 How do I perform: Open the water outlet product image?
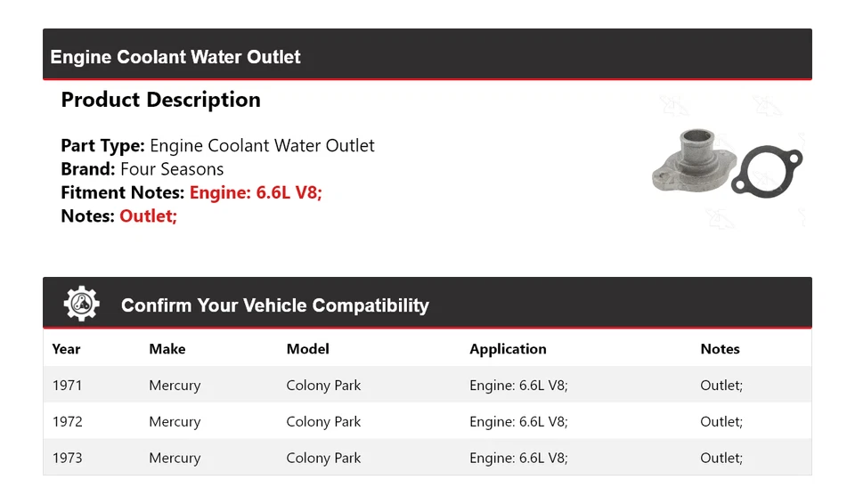point(727,162)
